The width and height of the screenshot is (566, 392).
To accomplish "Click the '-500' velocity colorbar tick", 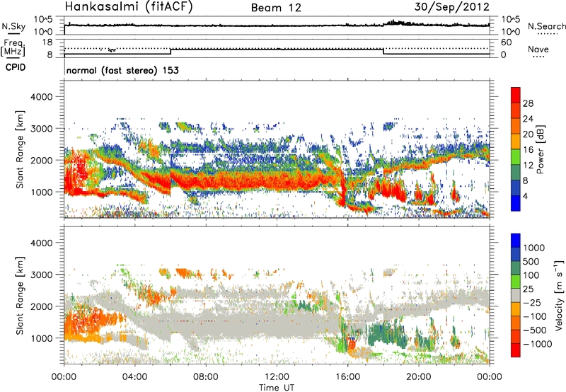I will click(534, 330).
